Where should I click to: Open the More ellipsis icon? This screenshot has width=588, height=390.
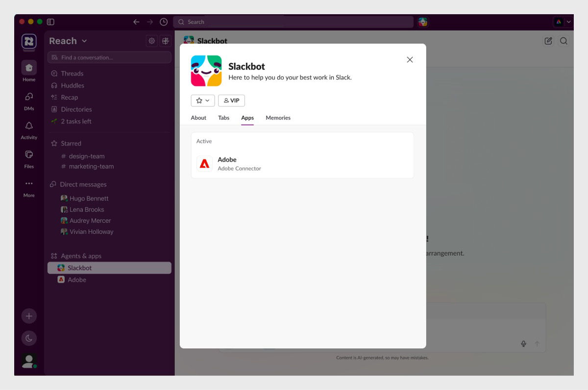point(29,183)
